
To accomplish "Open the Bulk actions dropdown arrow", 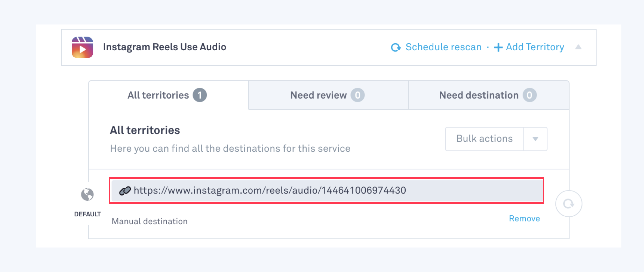I will tap(535, 139).
